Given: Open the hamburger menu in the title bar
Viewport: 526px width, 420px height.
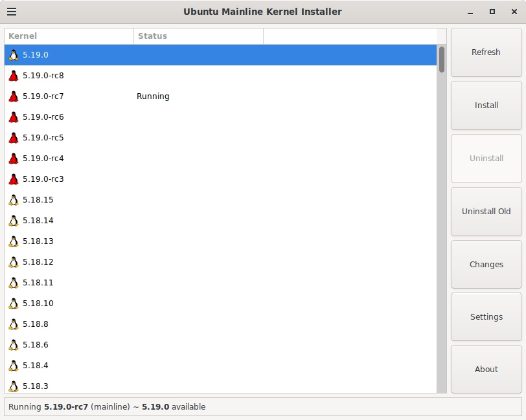Looking at the screenshot, I should pyautogui.click(x=12, y=12).
